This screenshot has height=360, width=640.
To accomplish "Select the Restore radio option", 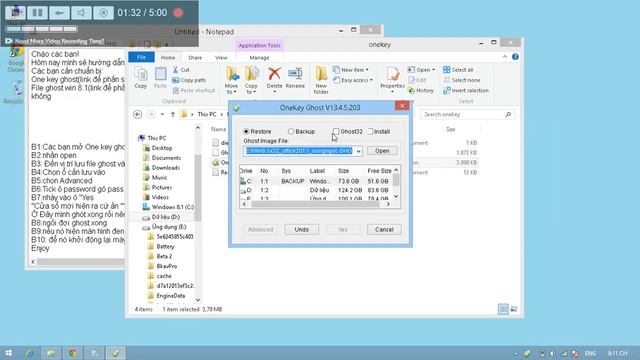I will tap(257, 131).
